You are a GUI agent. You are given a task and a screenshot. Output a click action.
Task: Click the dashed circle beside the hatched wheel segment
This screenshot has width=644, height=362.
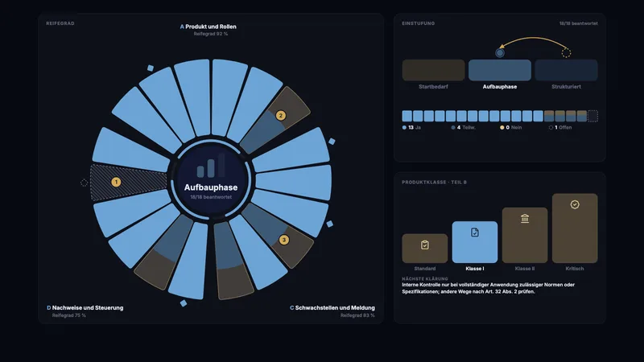(84, 183)
